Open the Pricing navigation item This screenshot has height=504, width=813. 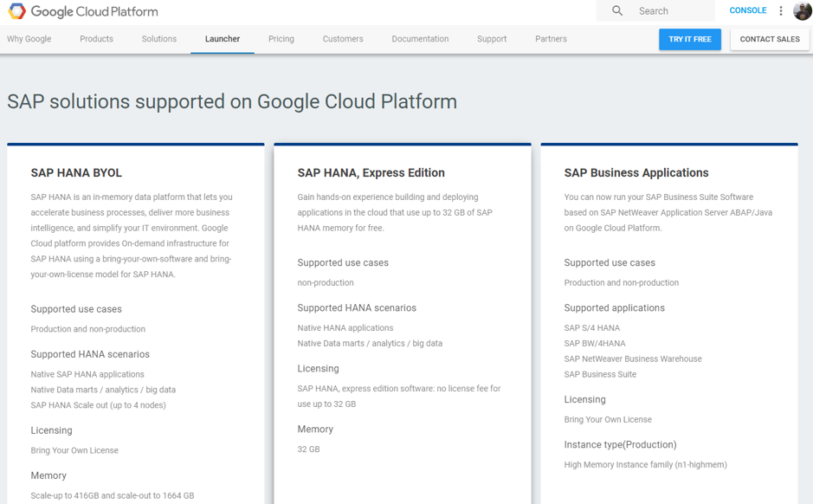tap(281, 39)
